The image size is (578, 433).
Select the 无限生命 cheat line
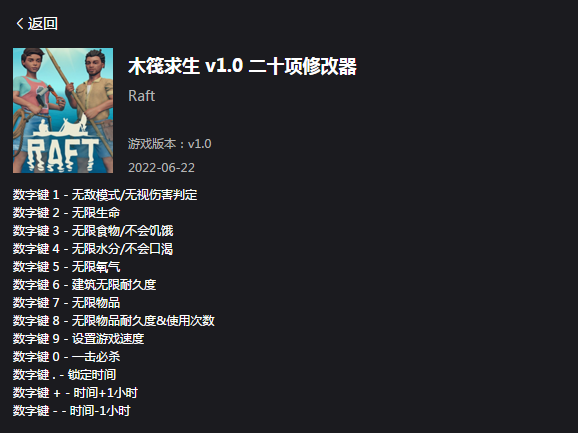click(66, 213)
